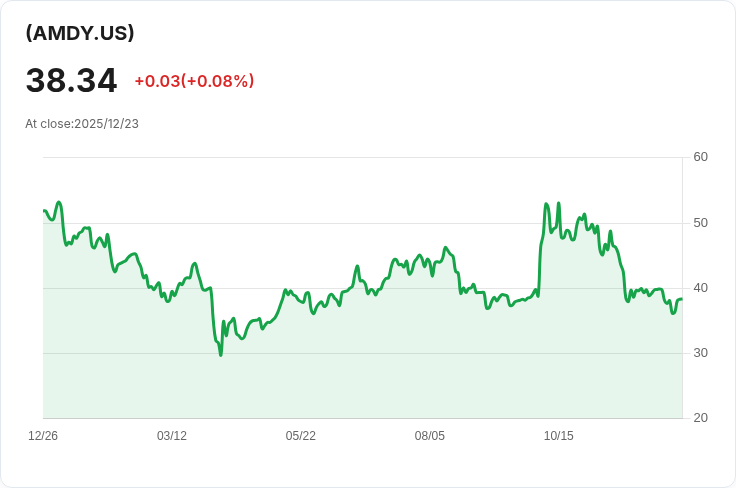Click the green shaded area under the chart line
The height and width of the screenshot is (488, 736).
click(400, 370)
